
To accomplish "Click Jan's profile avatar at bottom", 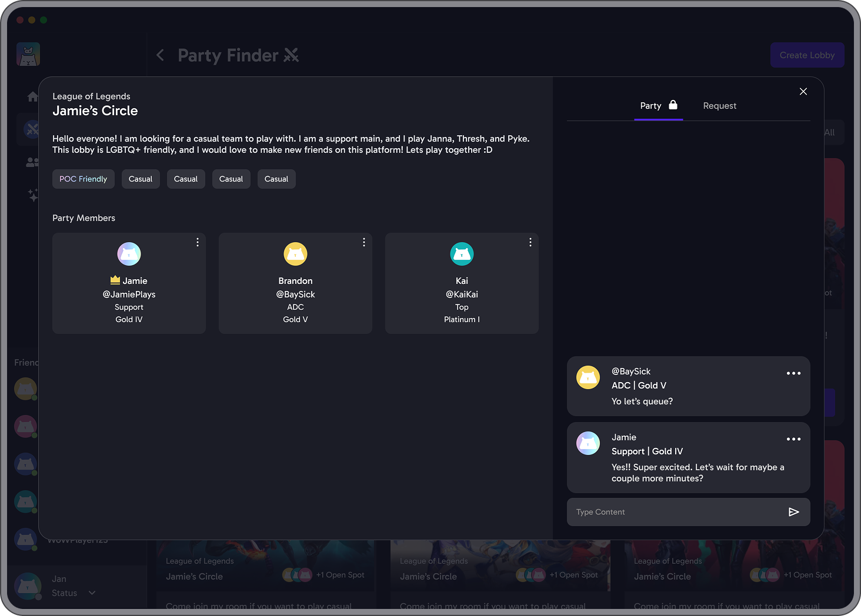I will [x=28, y=585].
